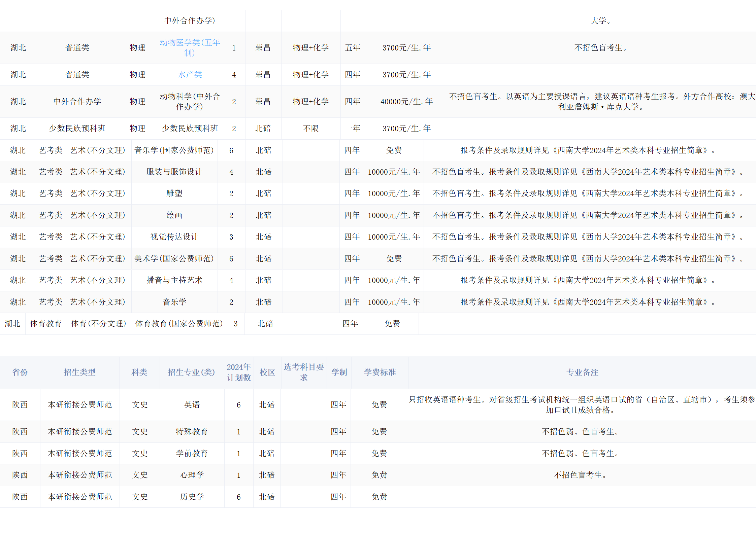The height and width of the screenshot is (534, 756).
Task: Click the 英语 major row for 陕西
Action: coord(192,405)
